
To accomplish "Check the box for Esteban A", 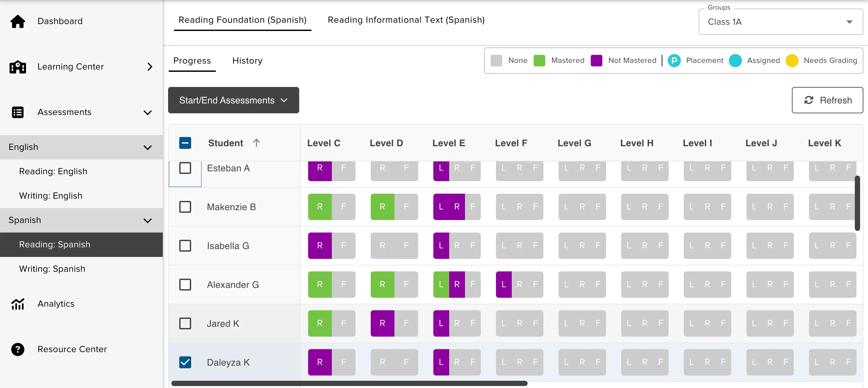I will pos(185,168).
